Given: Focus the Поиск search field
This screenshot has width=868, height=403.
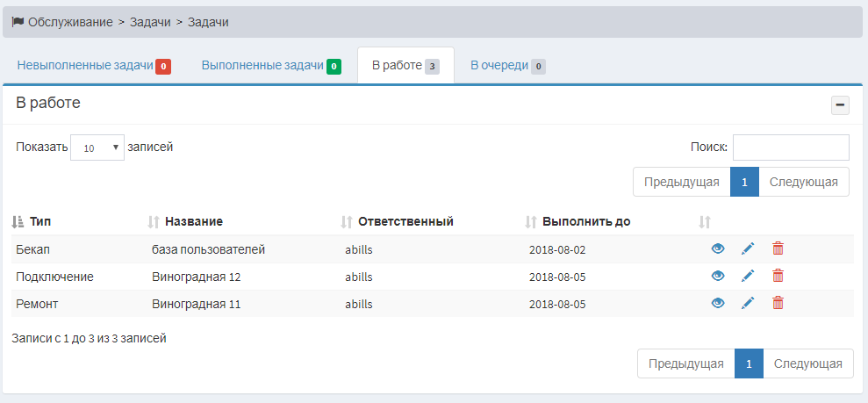Looking at the screenshot, I should (x=791, y=148).
